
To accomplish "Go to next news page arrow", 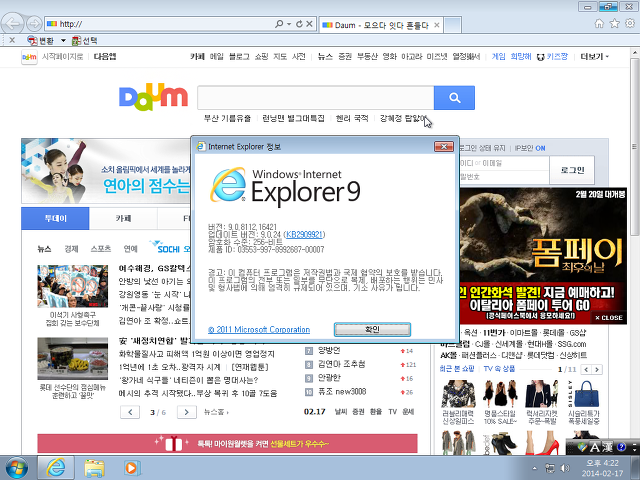I will pos(187,412).
